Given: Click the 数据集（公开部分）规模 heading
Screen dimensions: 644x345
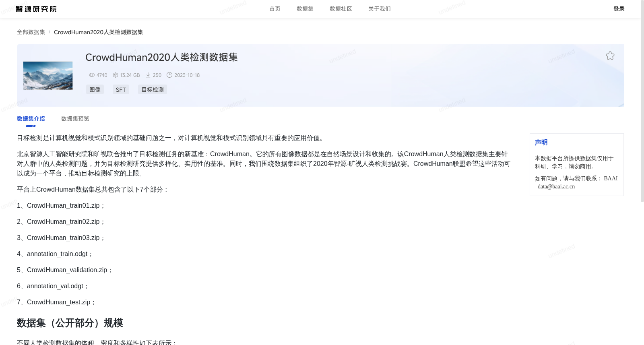Looking at the screenshot, I should 70,323.
